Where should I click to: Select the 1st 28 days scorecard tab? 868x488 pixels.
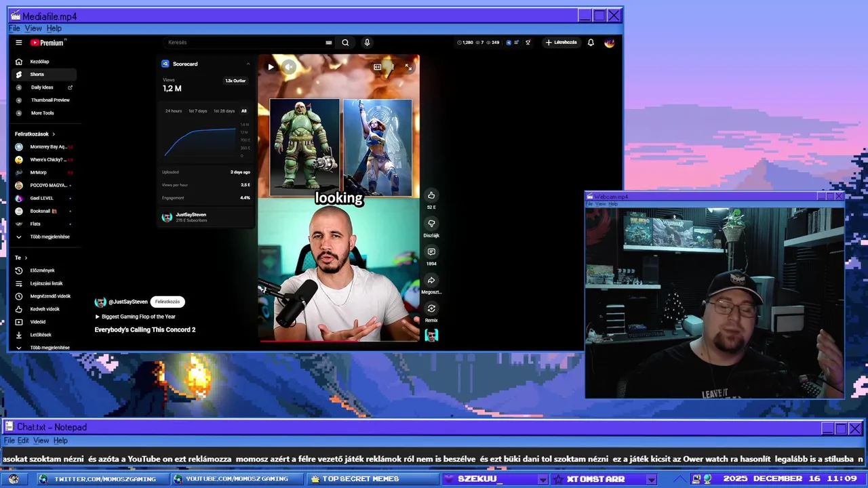[x=224, y=111]
